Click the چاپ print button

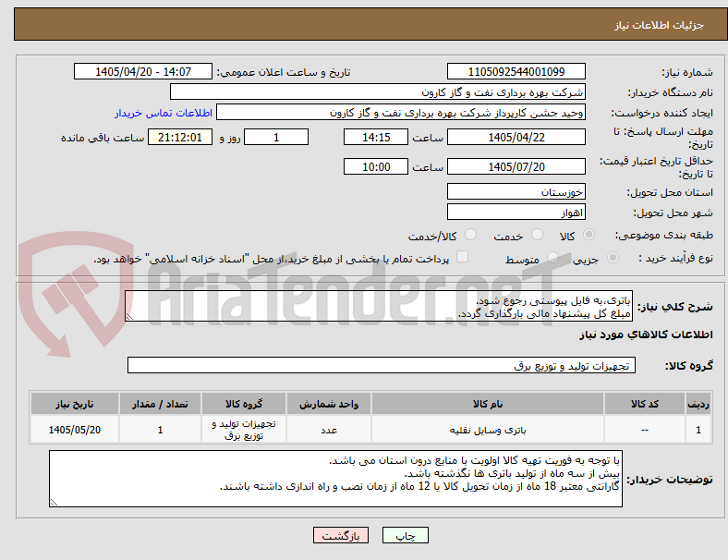tap(406, 535)
